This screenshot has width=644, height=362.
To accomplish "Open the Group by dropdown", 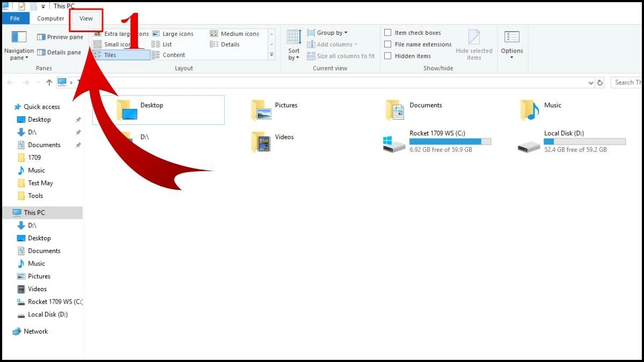I will pyautogui.click(x=328, y=32).
